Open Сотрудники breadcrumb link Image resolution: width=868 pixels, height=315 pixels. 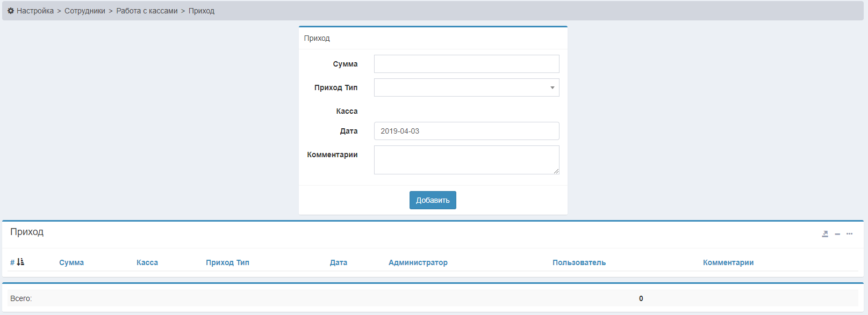click(x=85, y=11)
